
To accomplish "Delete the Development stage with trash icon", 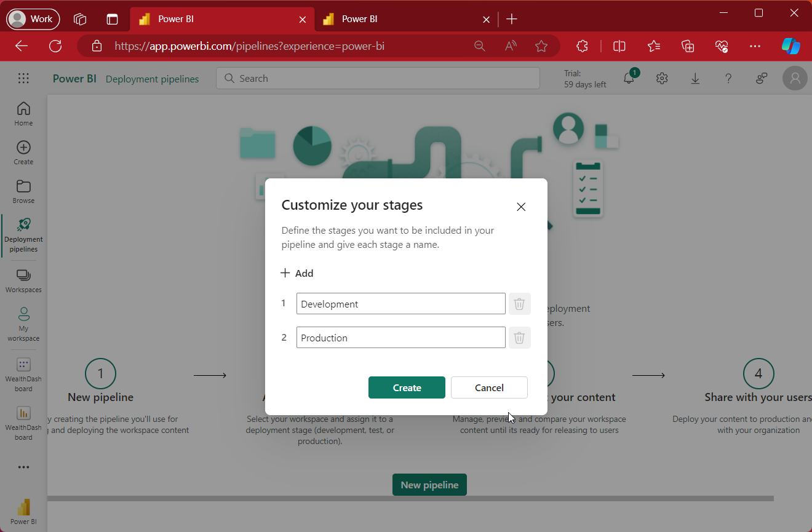I will [519, 303].
